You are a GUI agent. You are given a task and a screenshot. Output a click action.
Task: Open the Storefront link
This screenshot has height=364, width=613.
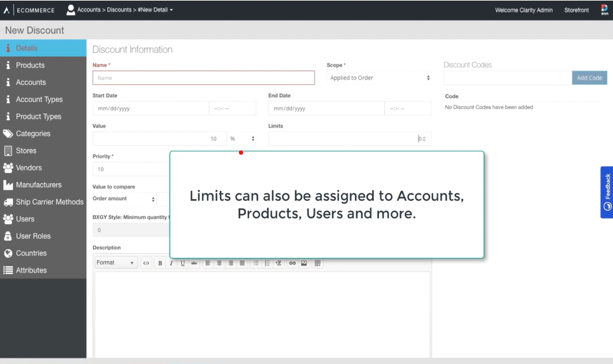577,10
